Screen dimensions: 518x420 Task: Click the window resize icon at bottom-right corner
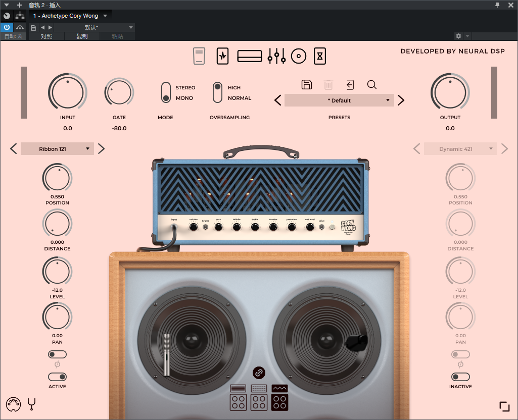[x=504, y=406]
